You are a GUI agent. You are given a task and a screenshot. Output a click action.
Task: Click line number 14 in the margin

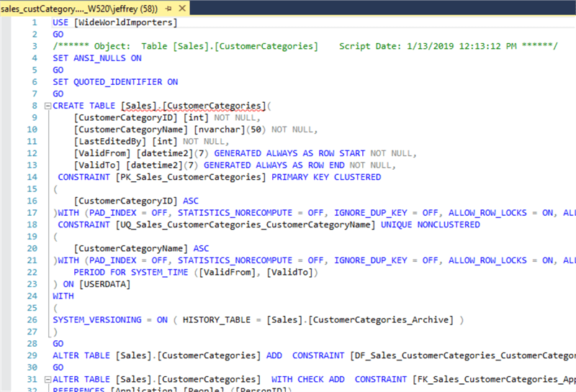32,177
